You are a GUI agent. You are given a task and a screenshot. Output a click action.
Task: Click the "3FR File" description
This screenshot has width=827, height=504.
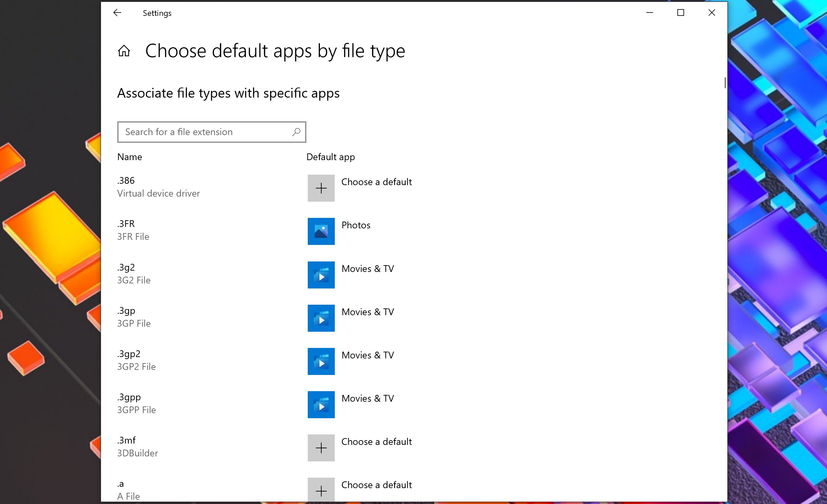(133, 236)
